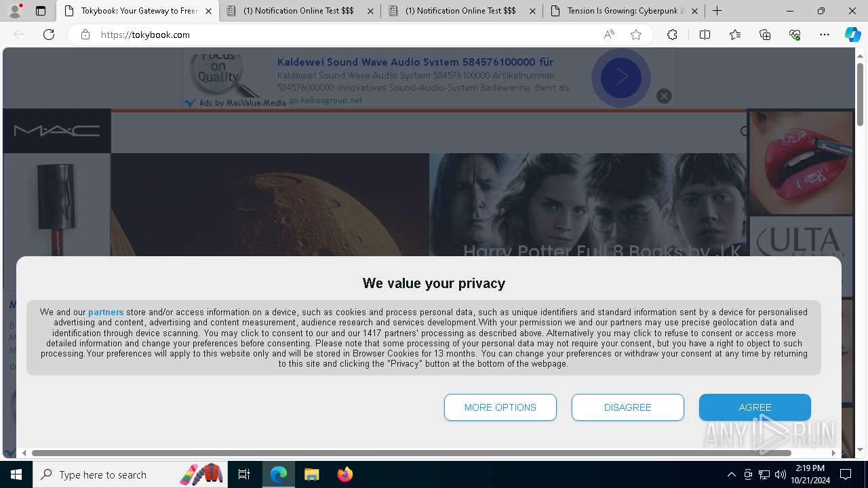Viewport: 868px width, 488px height.
Task: Open the clock and date flyout
Action: [810, 474]
